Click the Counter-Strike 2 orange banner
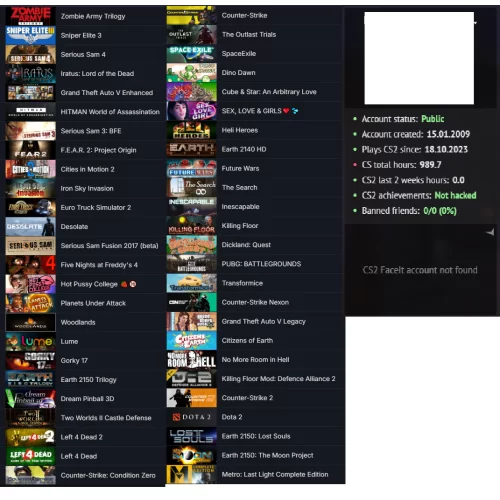The height and width of the screenshot is (500, 500). 191,398
